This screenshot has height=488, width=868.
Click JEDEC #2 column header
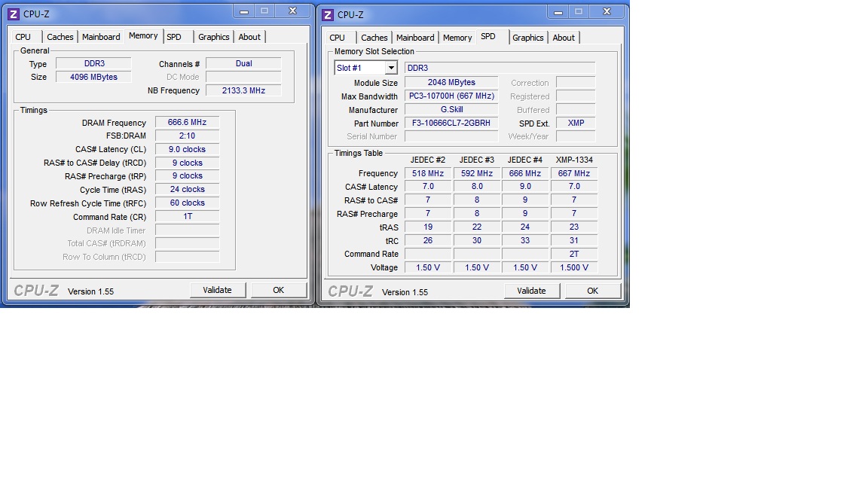click(428, 160)
